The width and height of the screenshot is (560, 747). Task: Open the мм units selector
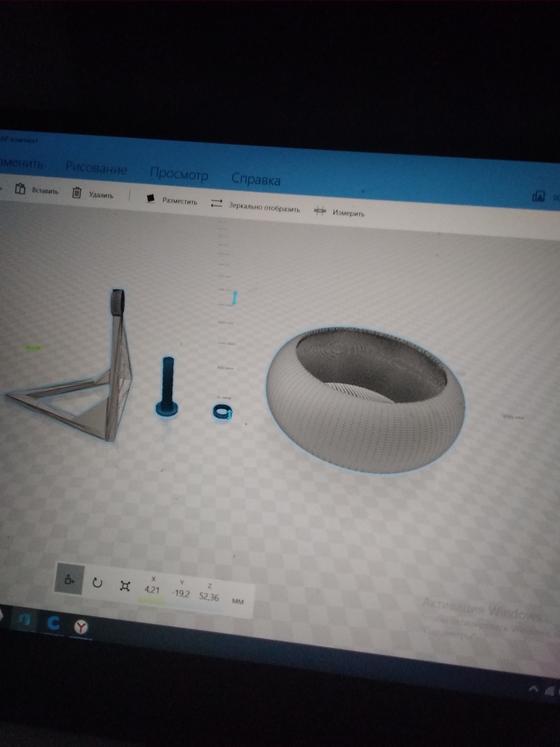[238, 601]
